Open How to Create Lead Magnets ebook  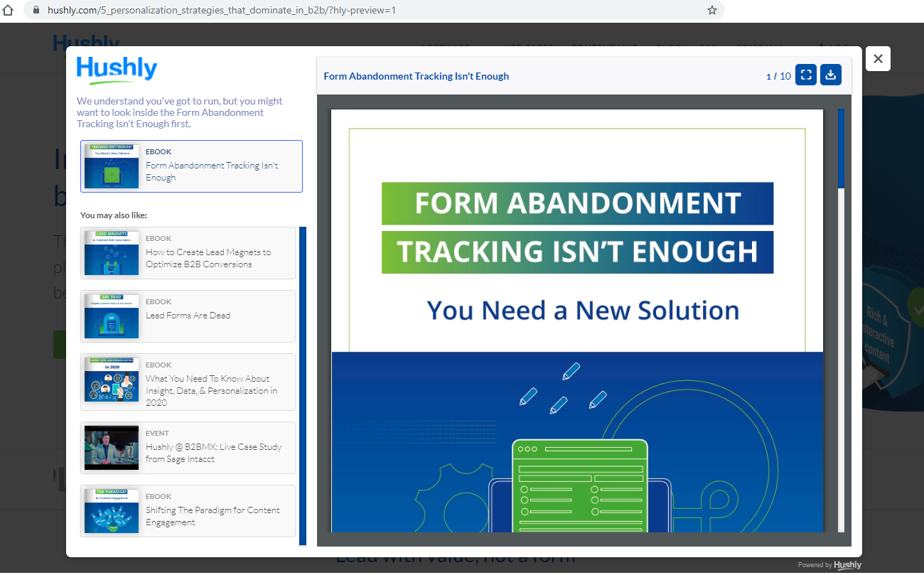pyautogui.click(x=188, y=253)
